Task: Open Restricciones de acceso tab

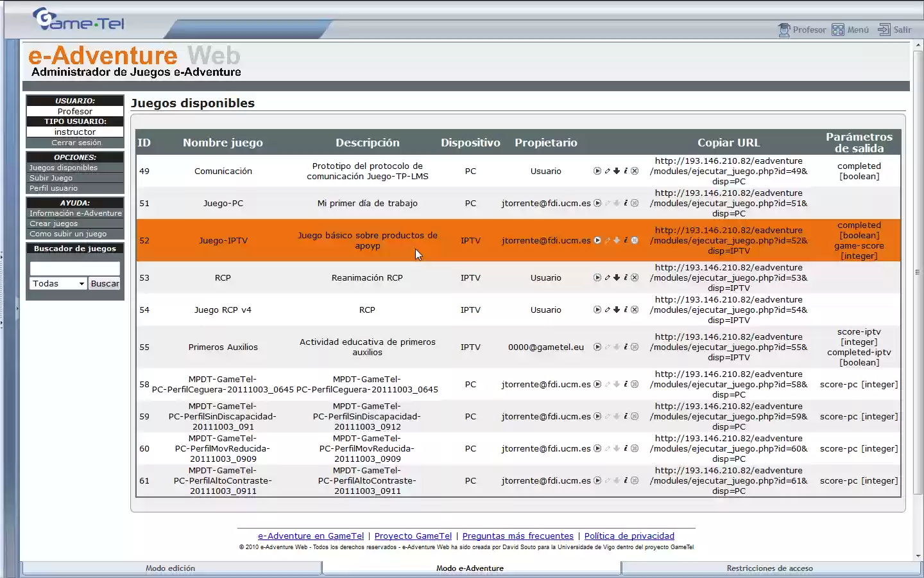Action: 769,568
